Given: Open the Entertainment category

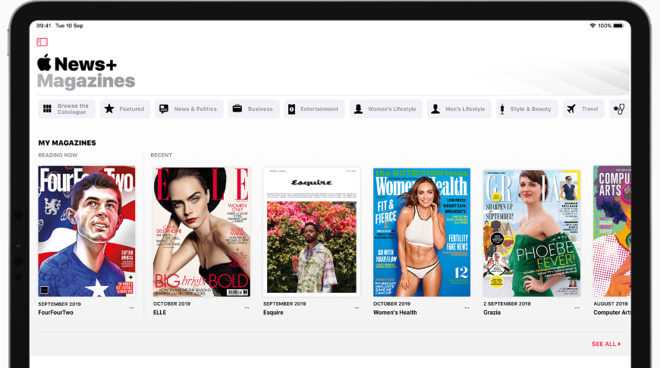Looking at the screenshot, I should point(314,109).
